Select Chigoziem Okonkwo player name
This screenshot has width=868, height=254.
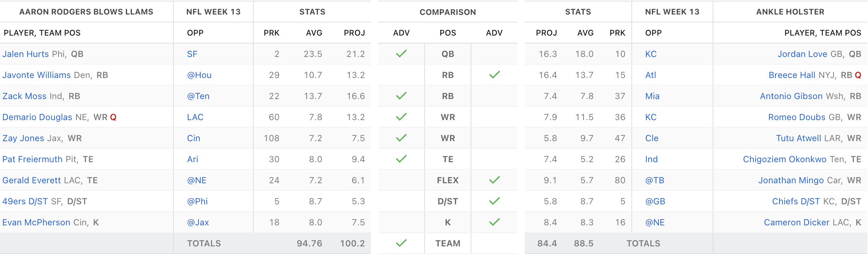pyautogui.click(x=785, y=159)
